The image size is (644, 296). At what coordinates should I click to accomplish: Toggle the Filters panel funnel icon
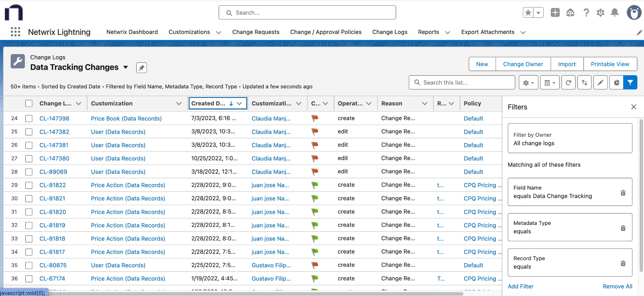coord(630,82)
